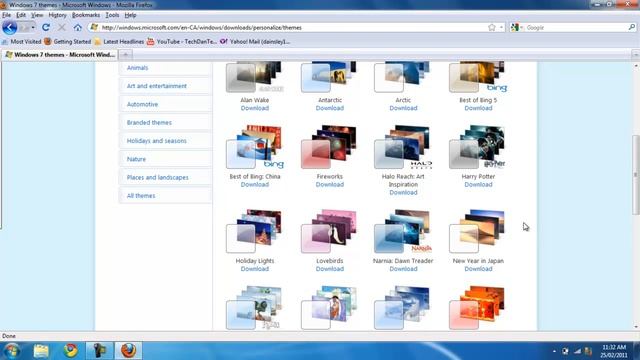Image resolution: width=640 pixels, height=360 pixels.
Task: Open Most Visited bookmarks folder
Action: (21, 42)
